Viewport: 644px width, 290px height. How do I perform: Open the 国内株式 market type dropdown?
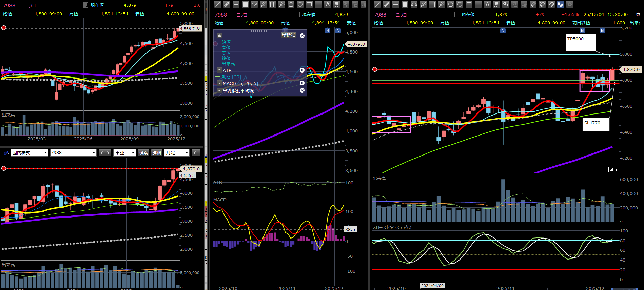point(29,153)
